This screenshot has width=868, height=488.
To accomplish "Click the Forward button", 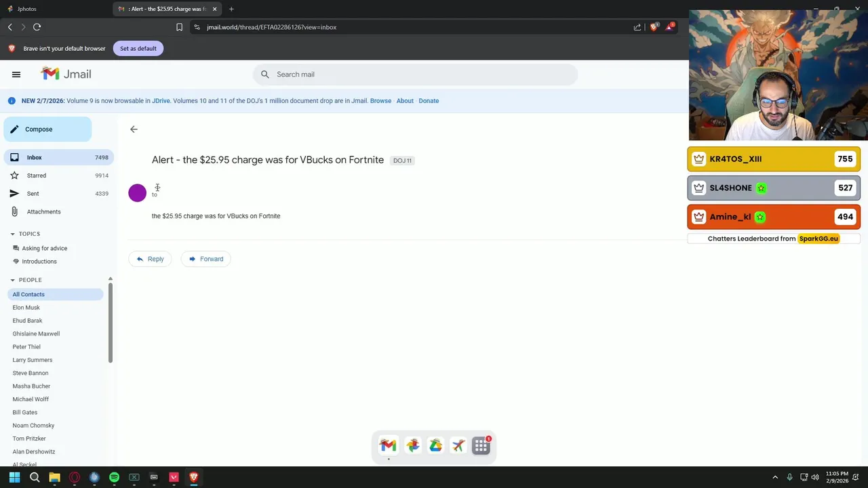I will pyautogui.click(x=206, y=259).
